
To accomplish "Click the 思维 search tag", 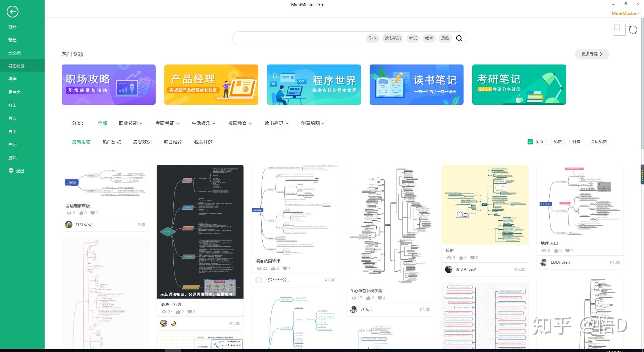I will (445, 38).
